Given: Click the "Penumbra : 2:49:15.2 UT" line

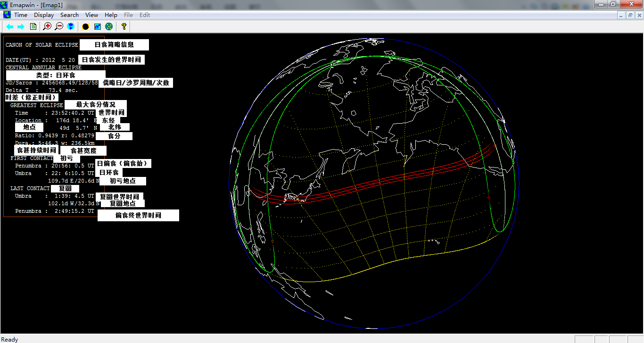Looking at the screenshot, I should pos(55,211).
